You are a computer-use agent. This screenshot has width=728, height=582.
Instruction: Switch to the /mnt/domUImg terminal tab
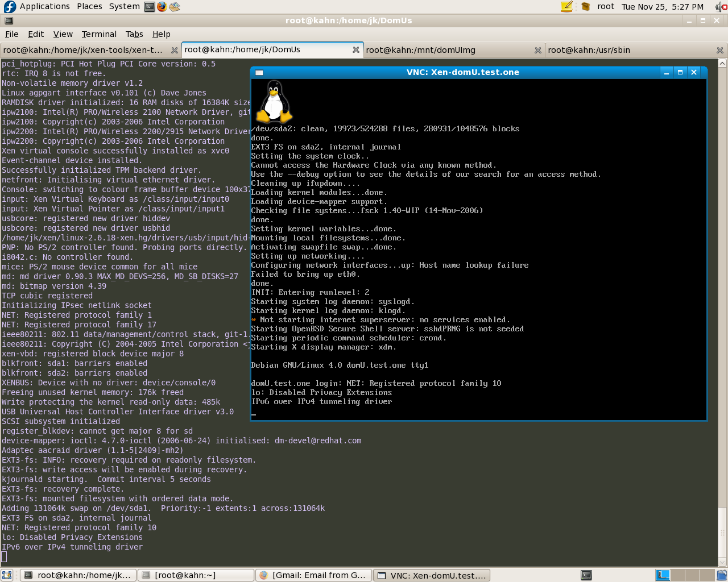pos(420,50)
